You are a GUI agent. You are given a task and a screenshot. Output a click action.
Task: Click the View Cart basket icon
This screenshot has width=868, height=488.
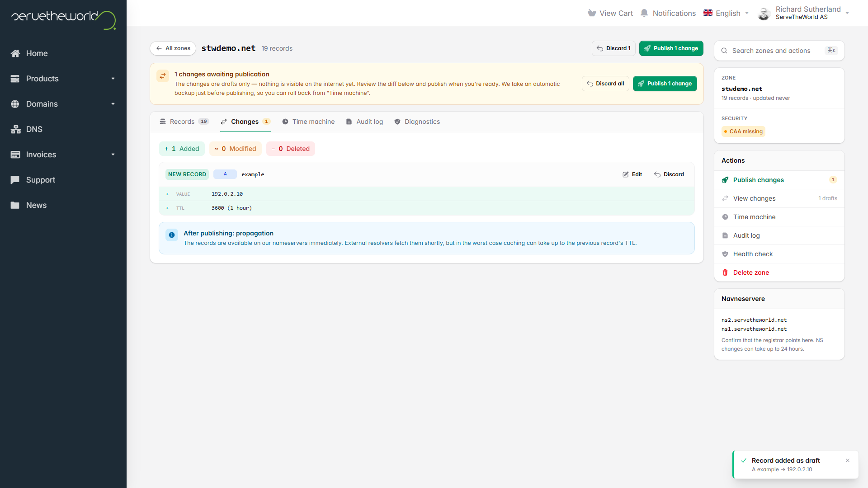[x=592, y=13]
